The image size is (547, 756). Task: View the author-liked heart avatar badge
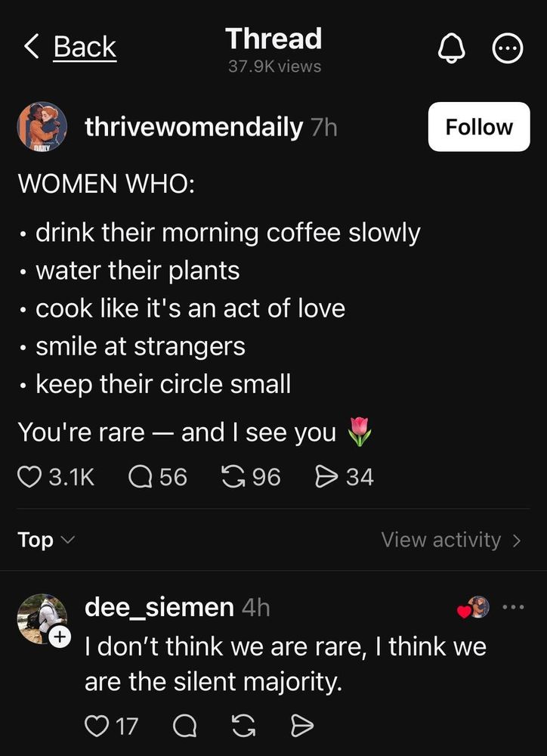[474, 608]
